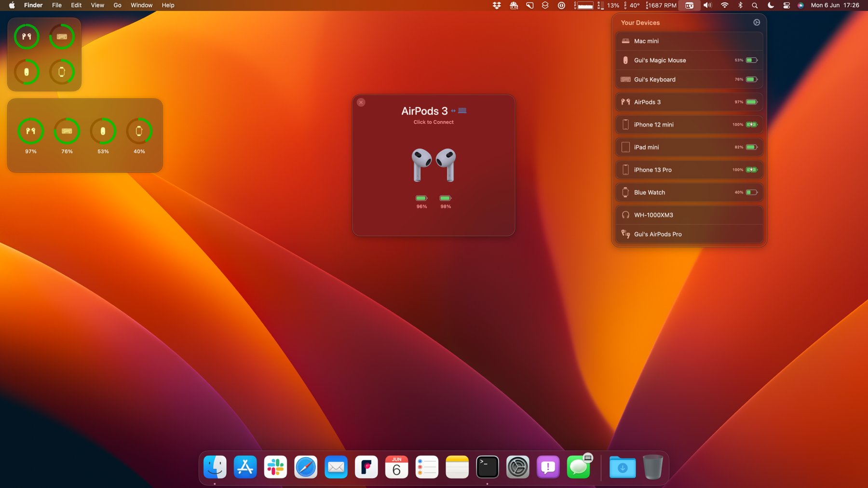Viewport: 868px width, 488px height.
Task: Click the AirPods 3 image
Action: [x=434, y=165]
